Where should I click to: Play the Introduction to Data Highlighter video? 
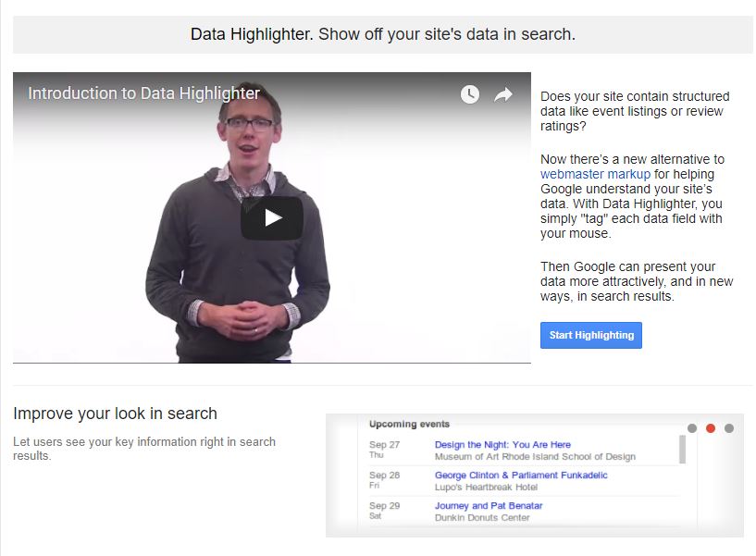tap(272, 218)
